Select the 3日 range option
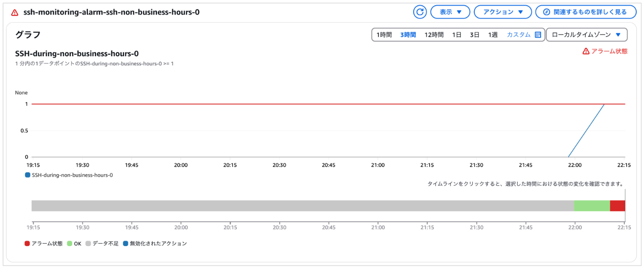This screenshot has height=269, width=644. (x=475, y=34)
